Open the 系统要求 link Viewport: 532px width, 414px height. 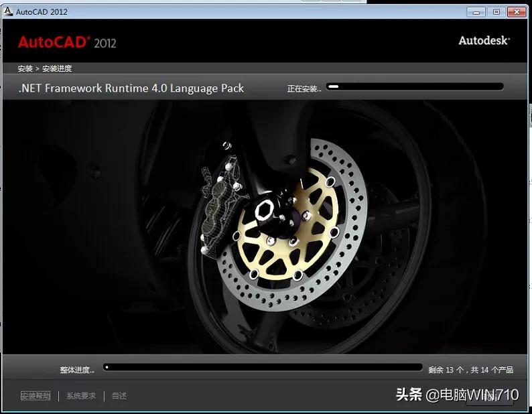pos(81,396)
